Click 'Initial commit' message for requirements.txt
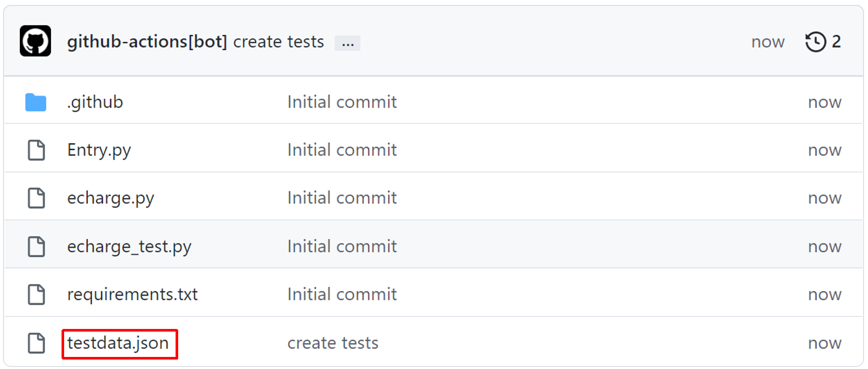 342,295
